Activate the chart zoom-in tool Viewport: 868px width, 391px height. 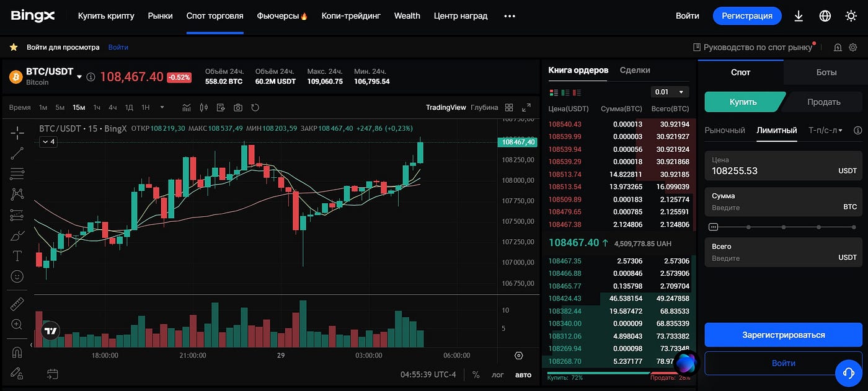[17, 324]
